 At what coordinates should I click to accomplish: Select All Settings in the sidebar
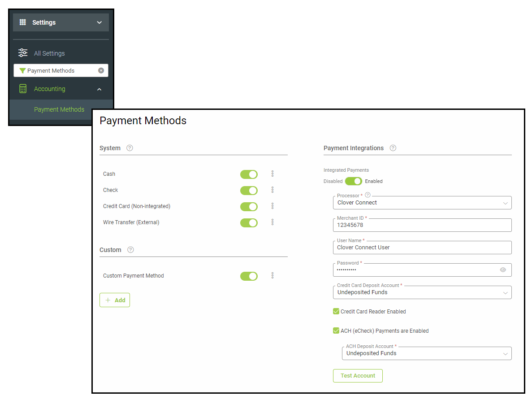49,53
